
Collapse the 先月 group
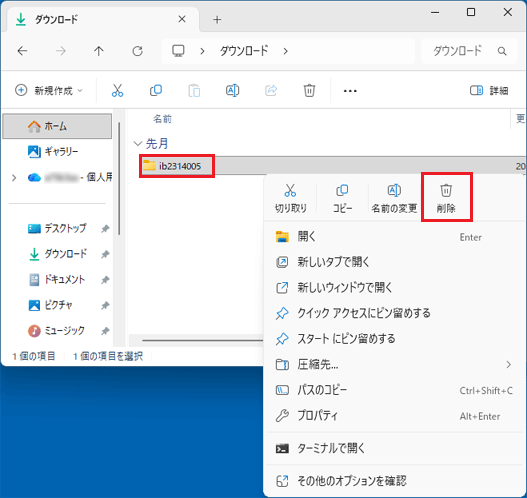point(137,144)
